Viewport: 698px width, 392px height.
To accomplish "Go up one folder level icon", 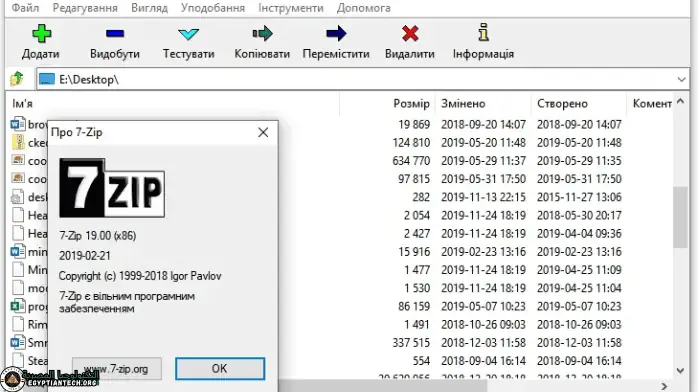I will click(17, 79).
